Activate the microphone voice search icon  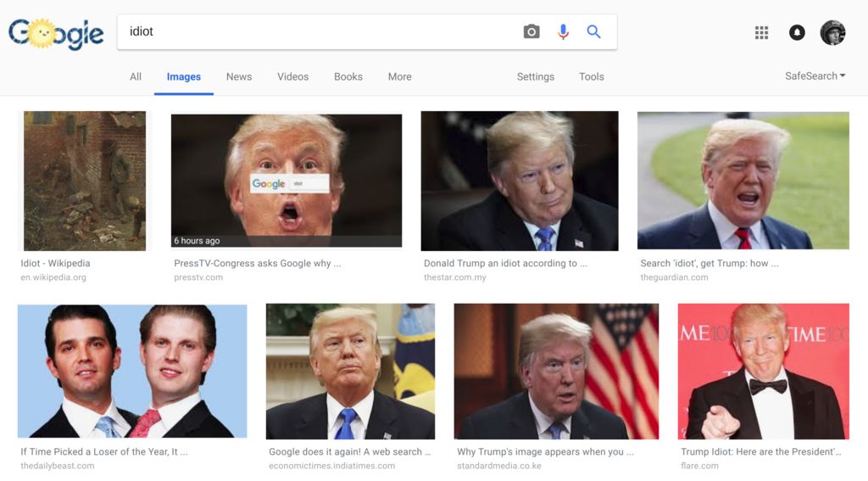tap(563, 32)
